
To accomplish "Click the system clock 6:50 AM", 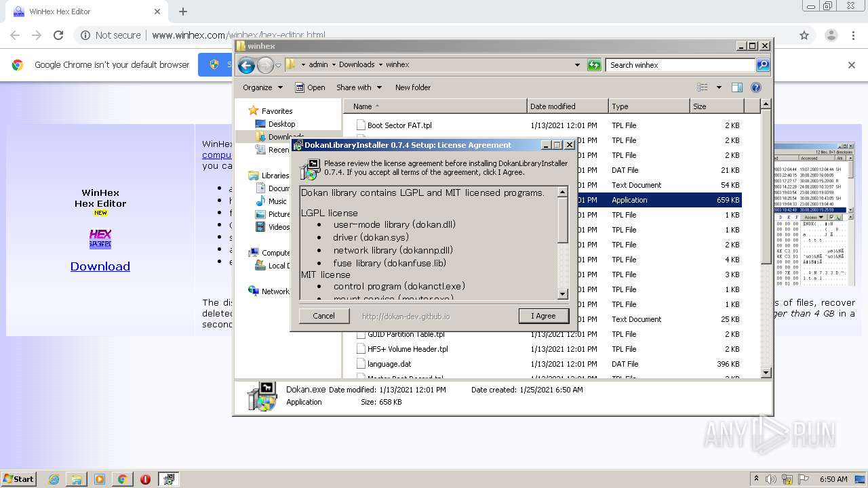I will 833,479.
